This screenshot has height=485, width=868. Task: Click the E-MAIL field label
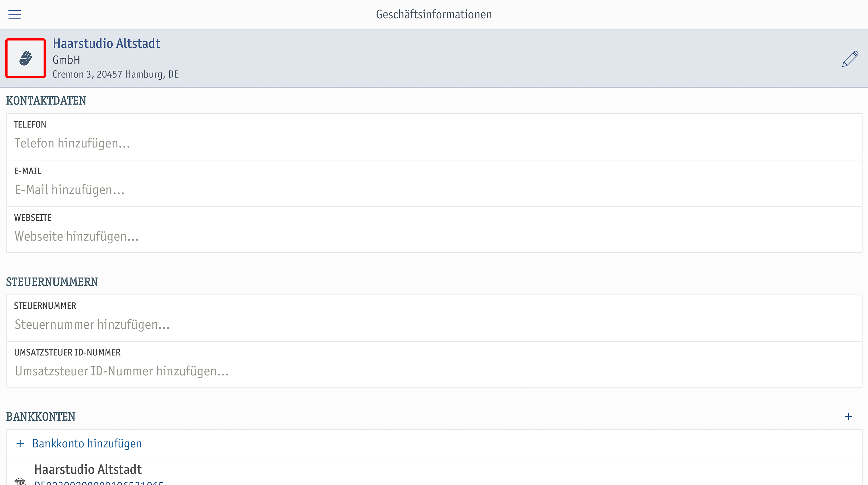tap(28, 171)
